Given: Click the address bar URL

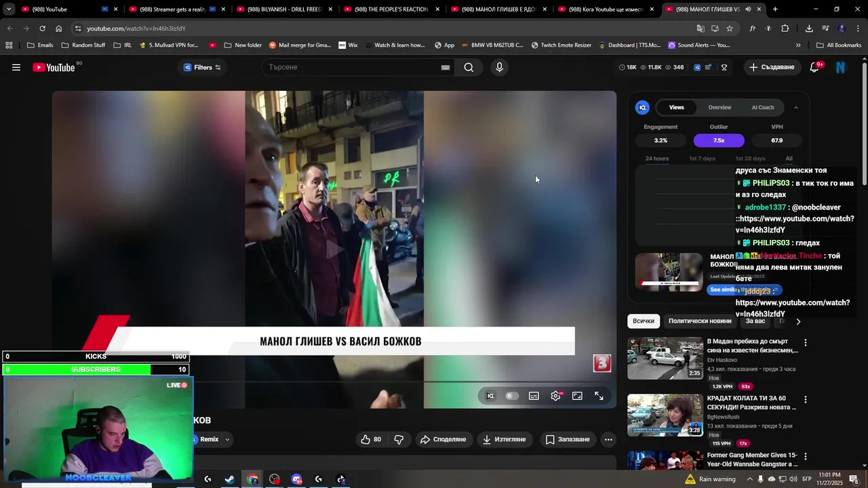Looking at the screenshot, I should tap(136, 28).
